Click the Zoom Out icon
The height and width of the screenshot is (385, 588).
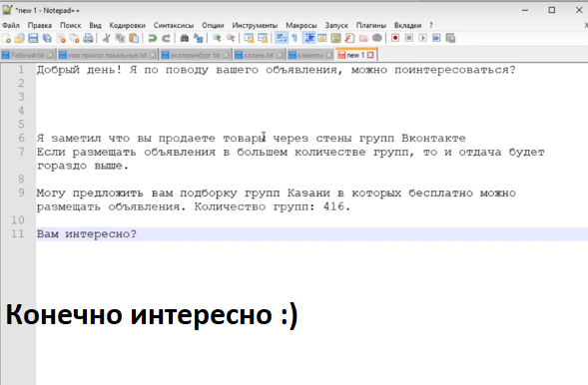point(231,38)
